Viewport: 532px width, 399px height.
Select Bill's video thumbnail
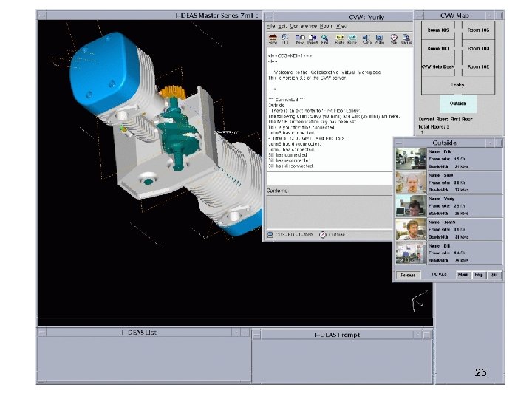(411, 253)
